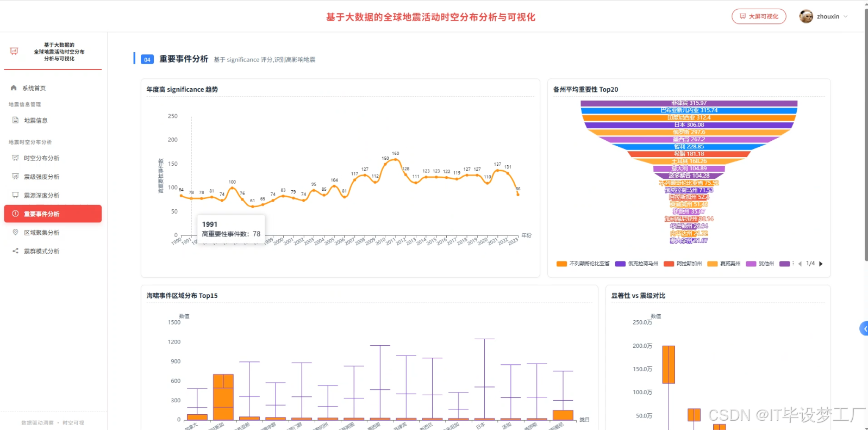868x430 pixels.
Task: Toggle 不列颠哥伦比亚省 legend series
Action: [583, 264]
